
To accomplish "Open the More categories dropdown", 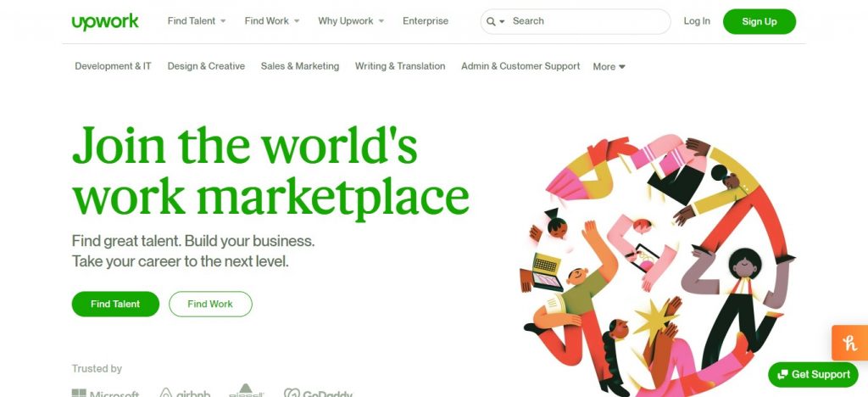I will pyautogui.click(x=609, y=66).
